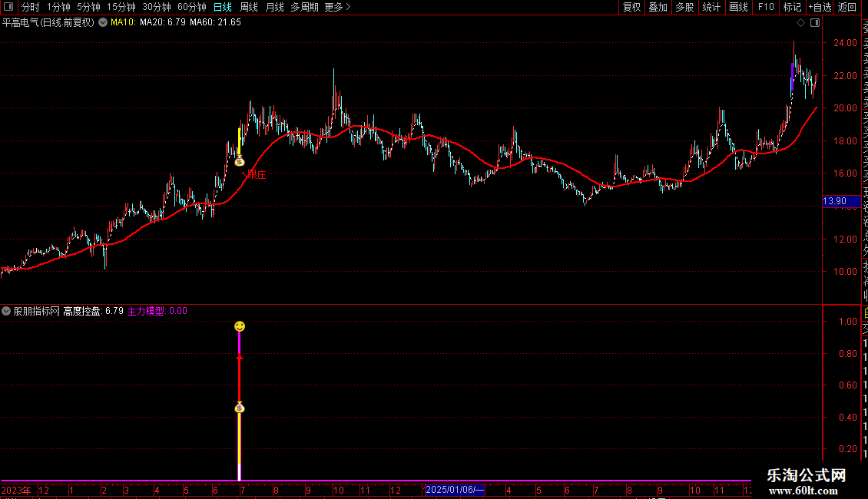The height and width of the screenshot is (499, 868).
Task: Click the purple candlestick near the peak
Action: point(792,76)
